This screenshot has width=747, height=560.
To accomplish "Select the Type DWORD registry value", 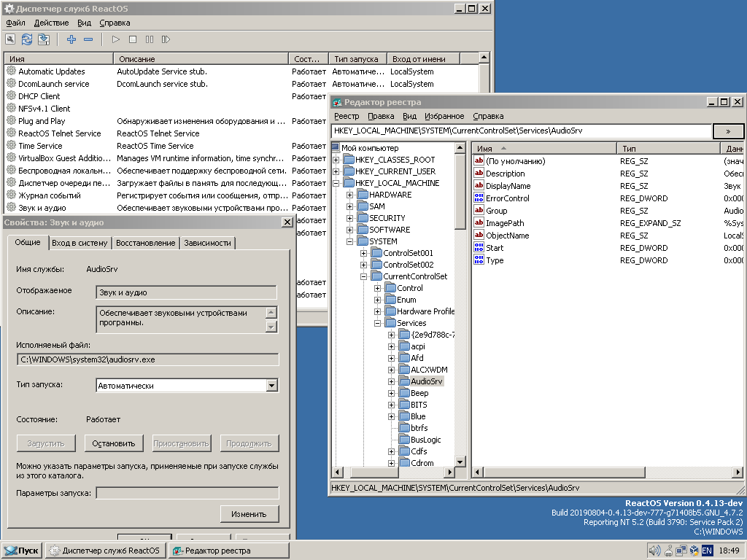I will click(x=495, y=260).
